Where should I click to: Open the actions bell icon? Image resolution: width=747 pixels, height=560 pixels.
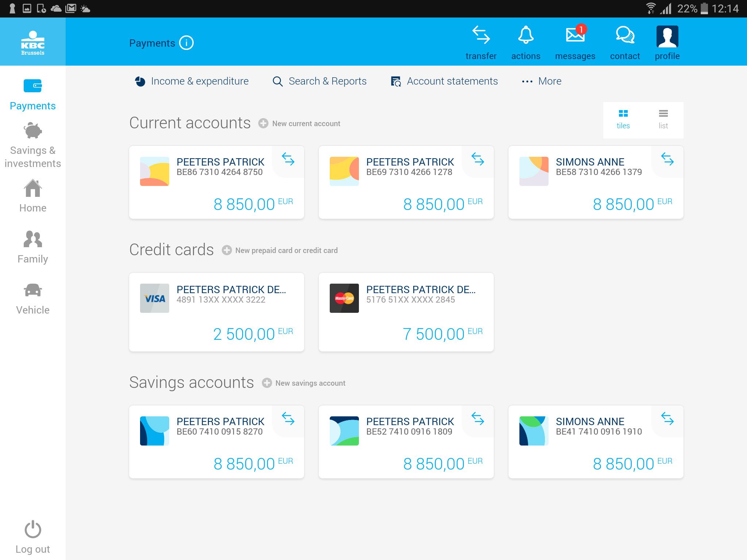click(526, 36)
